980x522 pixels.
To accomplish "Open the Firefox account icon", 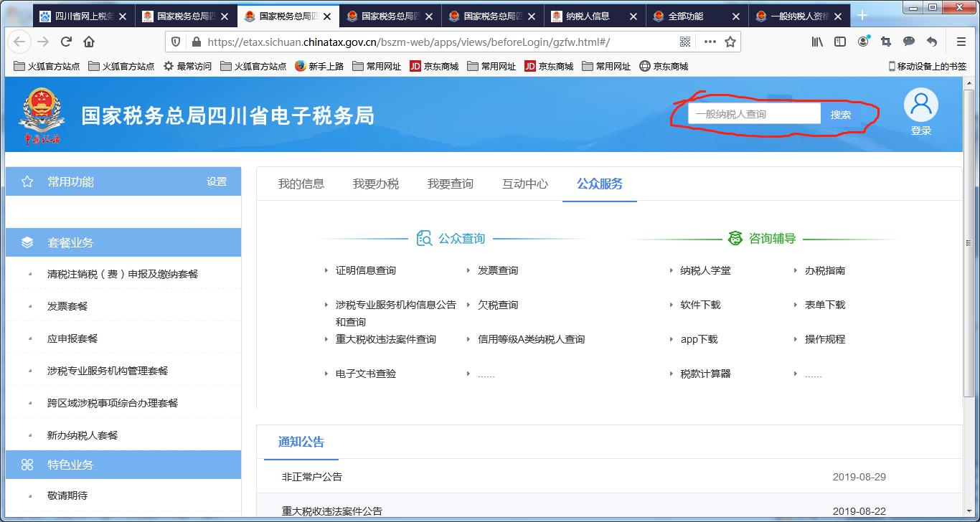I will tap(863, 42).
